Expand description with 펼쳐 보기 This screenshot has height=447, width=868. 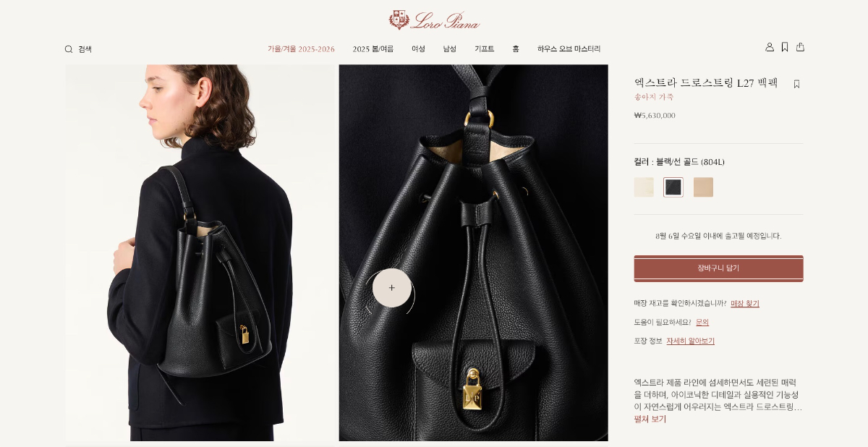point(650,419)
